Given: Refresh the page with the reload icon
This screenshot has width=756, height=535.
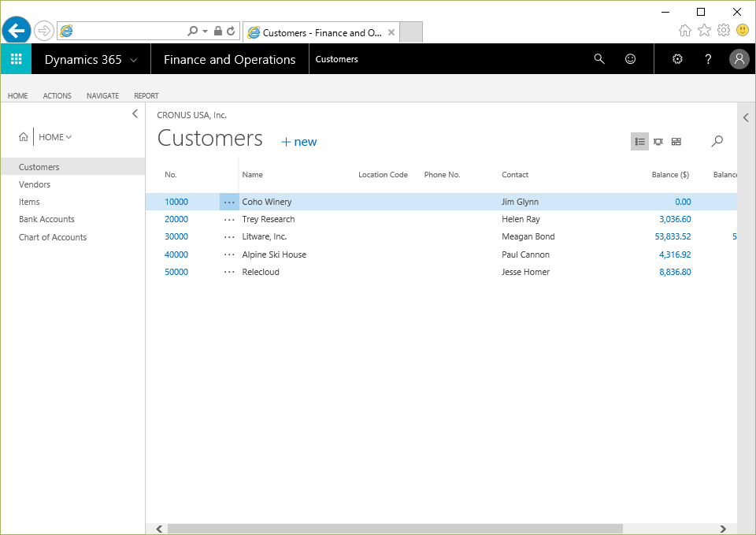Looking at the screenshot, I should click(x=231, y=31).
